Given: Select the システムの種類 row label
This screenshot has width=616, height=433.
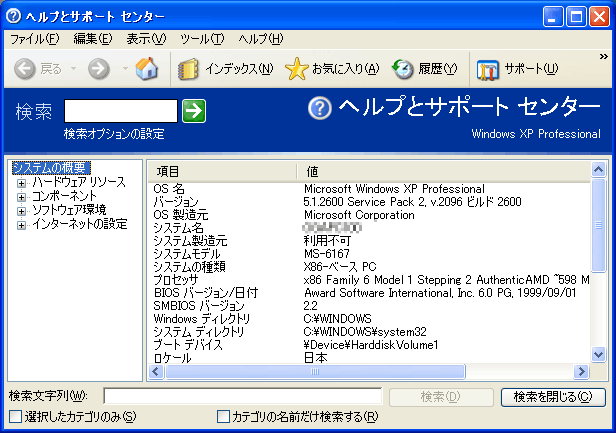Looking at the screenshot, I should (x=189, y=267).
